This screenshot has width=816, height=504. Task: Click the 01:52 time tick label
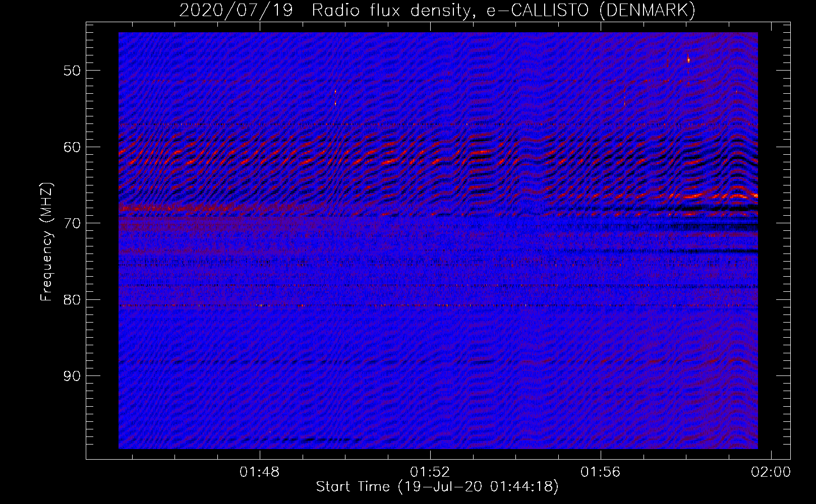[430, 472]
